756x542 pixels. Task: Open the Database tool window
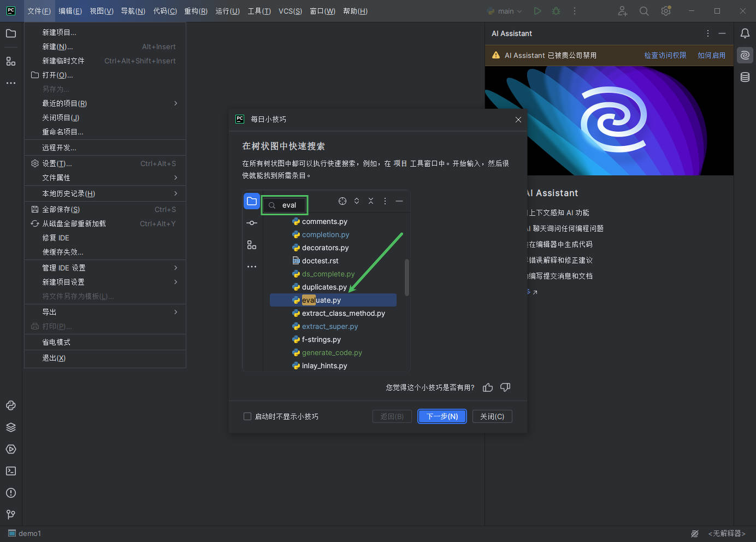(x=745, y=77)
